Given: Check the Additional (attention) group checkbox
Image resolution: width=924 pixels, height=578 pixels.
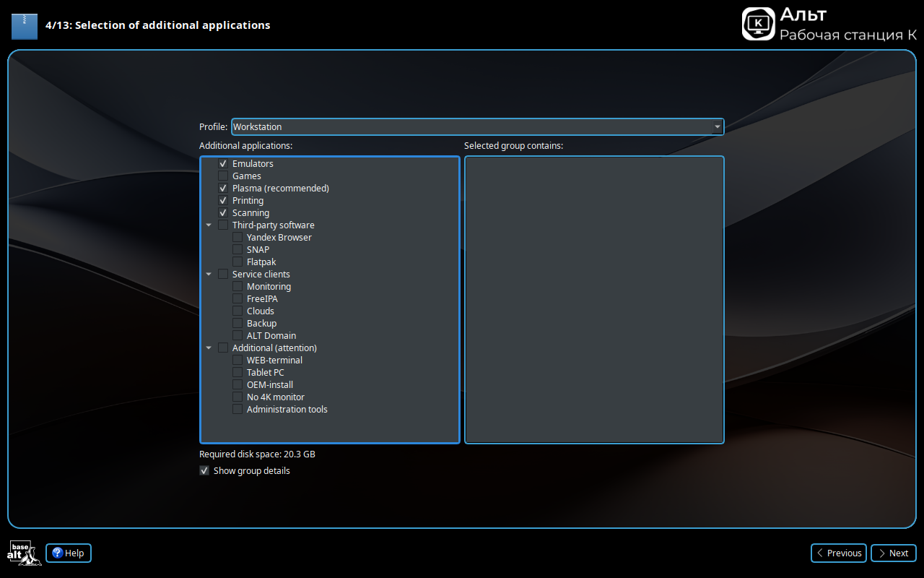Looking at the screenshot, I should pyautogui.click(x=223, y=348).
